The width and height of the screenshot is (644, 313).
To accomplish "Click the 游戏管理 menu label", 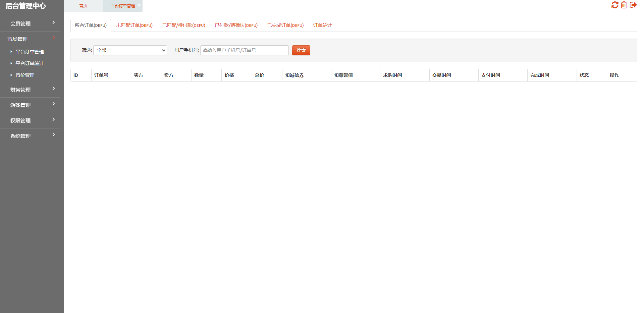I will tap(20, 105).
